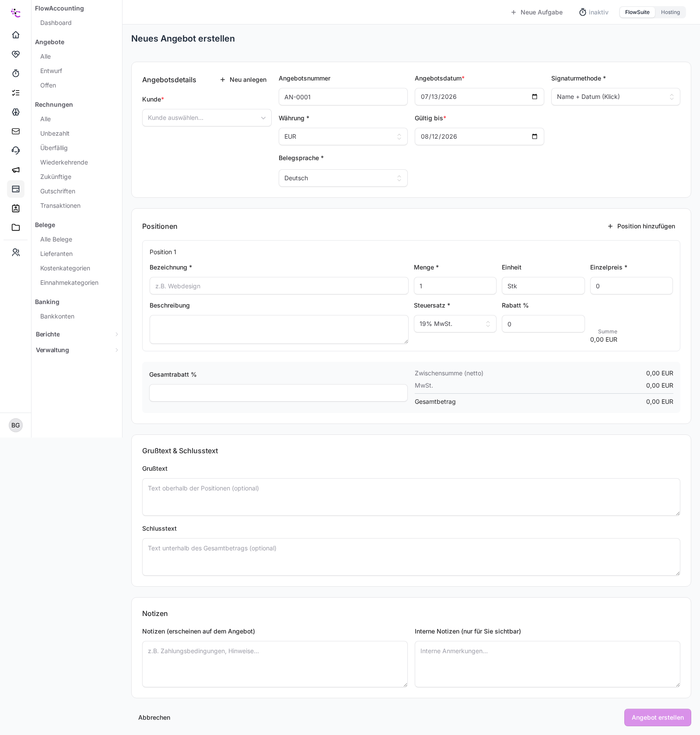
Task: Toggle the inaktiv timer status
Action: [594, 12]
